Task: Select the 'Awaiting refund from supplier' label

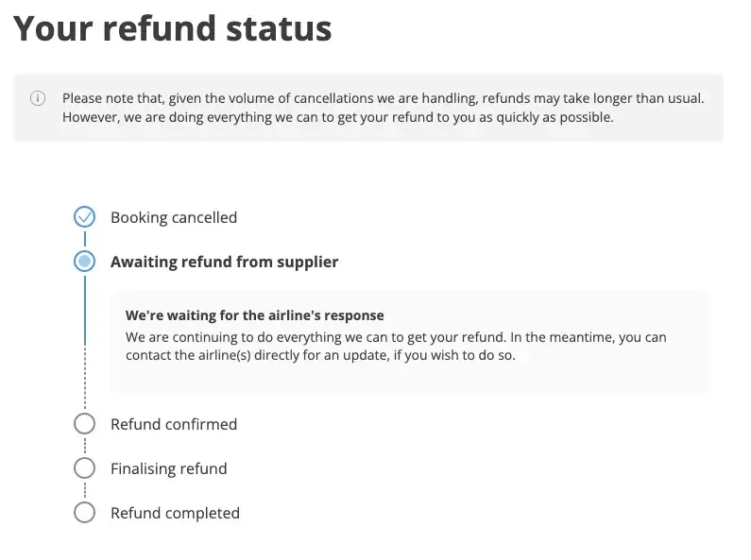Action: point(224,262)
